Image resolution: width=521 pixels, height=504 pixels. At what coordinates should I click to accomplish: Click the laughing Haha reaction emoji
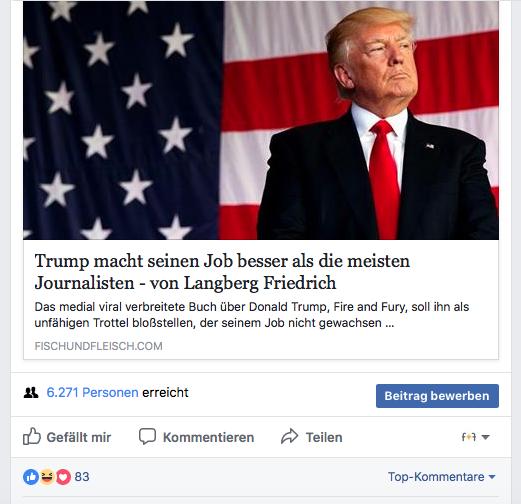point(47,477)
